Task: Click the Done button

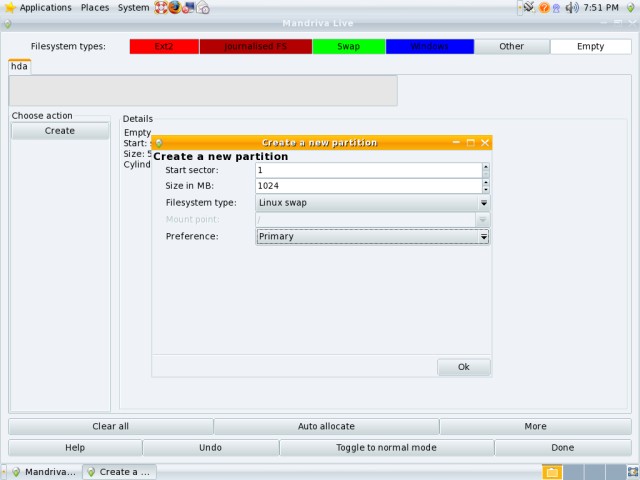Action: [563, 448]
